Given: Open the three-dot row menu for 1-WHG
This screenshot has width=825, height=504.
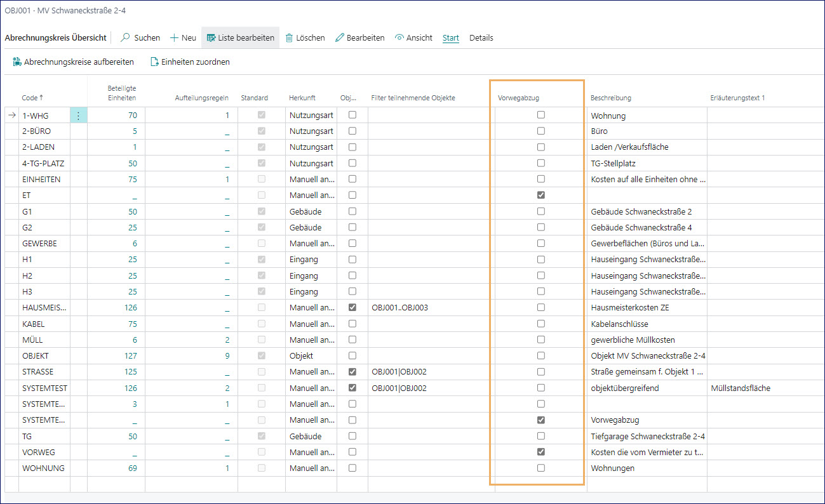Looking at the screenshot, I should tap(78, 116).
